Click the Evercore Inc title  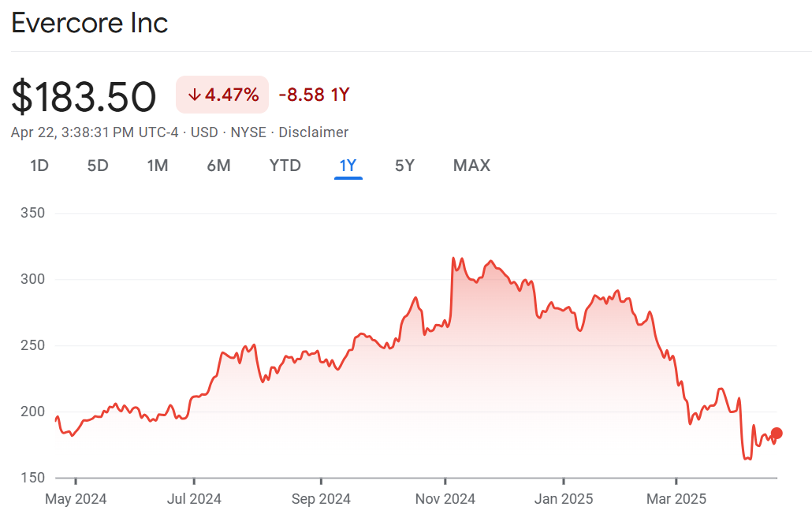[x=90, y=24]
